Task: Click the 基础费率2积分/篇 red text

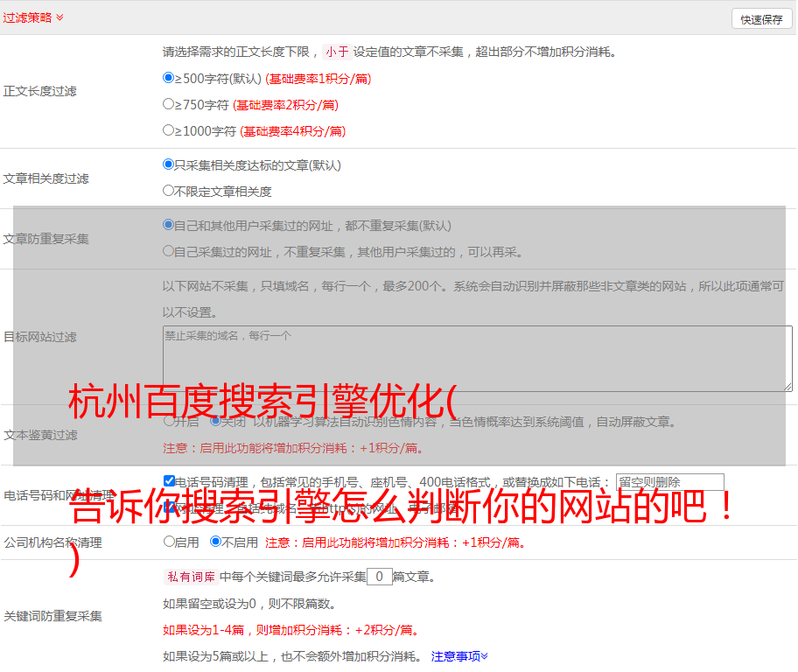Action: [285, 105]
